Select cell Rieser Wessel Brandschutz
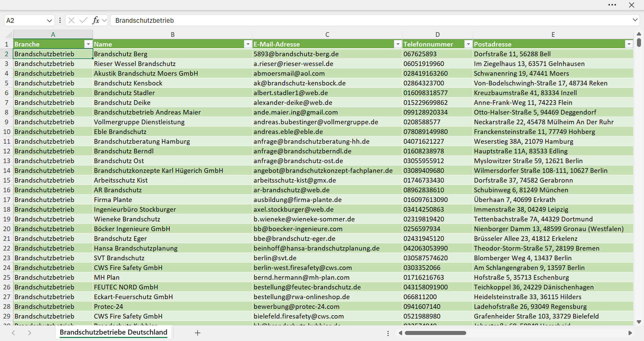The image size is (644, 341). (x=172, y=64)
